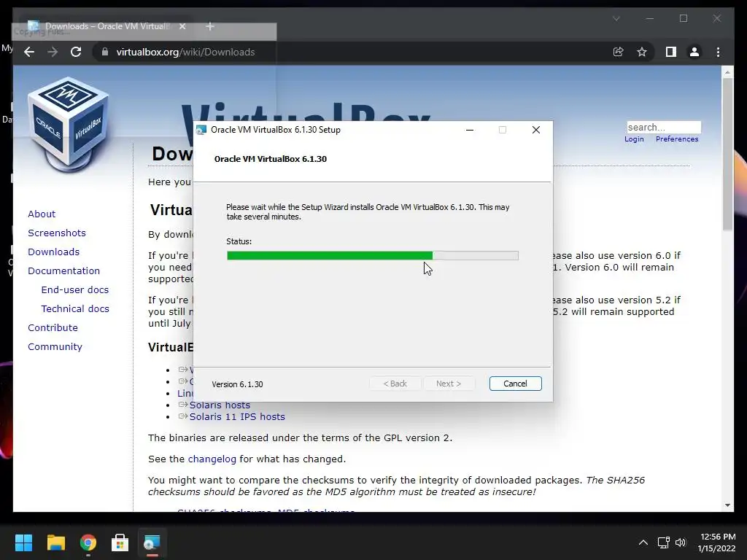Screen dimensions: 747x560
Task: Click the site search field
Action: (x=664, y=127)
